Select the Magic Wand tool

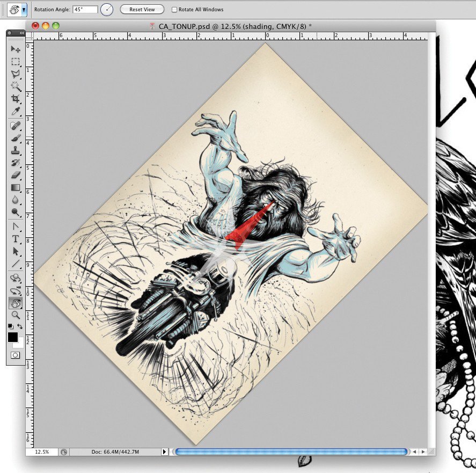pos(16,86)
